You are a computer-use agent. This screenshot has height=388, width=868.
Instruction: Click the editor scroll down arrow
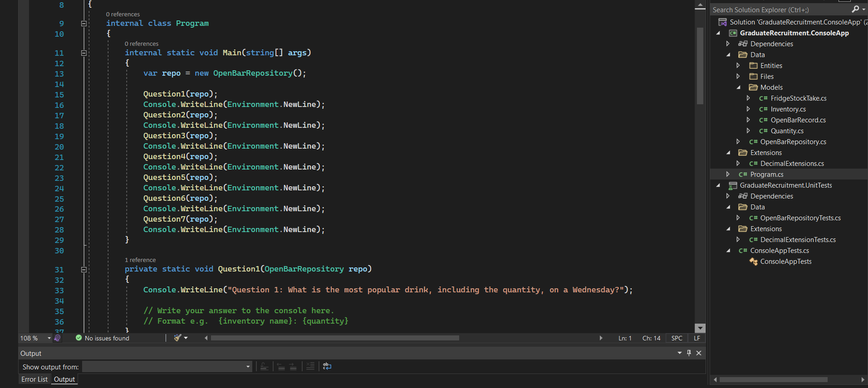point(700,328)
